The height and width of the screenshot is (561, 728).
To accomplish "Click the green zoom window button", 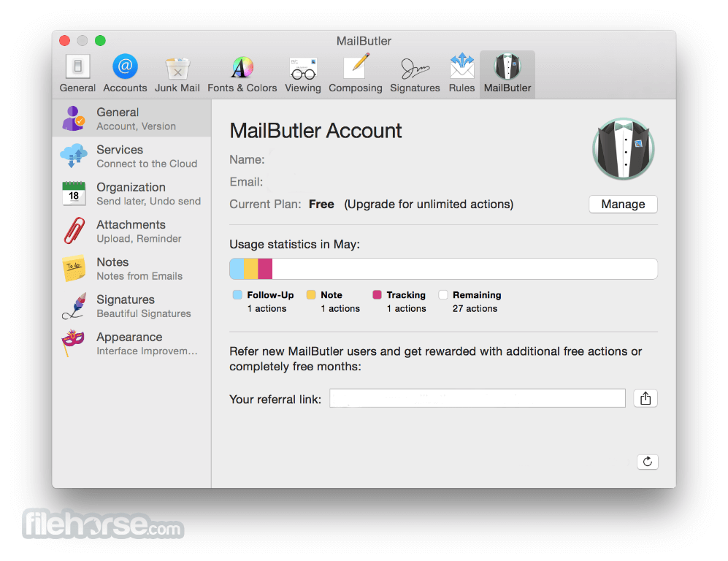I will 100,40.
